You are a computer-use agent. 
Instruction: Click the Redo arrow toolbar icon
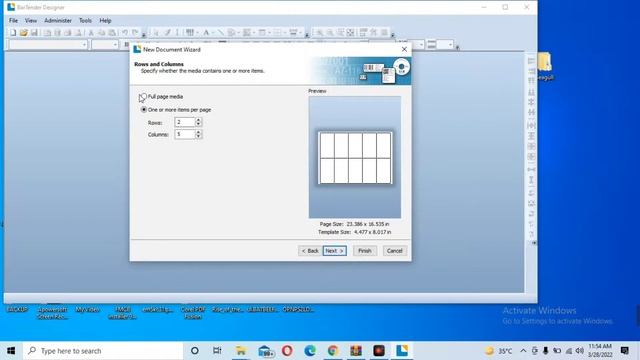(x=135, y=33)
